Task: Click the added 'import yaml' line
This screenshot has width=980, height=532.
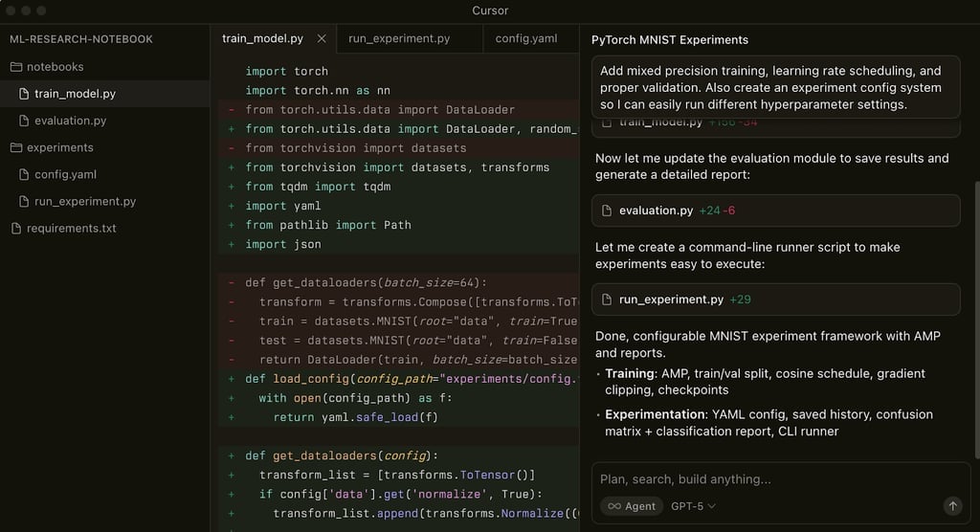Action: pos(399,206)
